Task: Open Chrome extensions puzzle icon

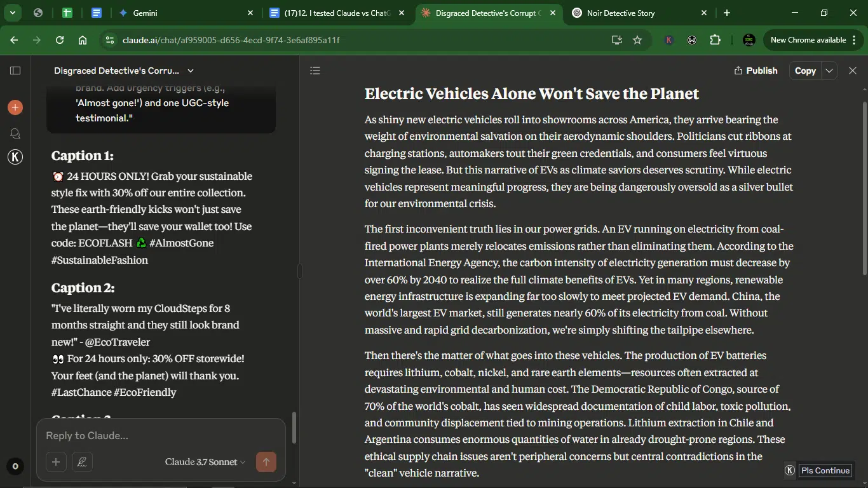Action: tap(715, 40)
